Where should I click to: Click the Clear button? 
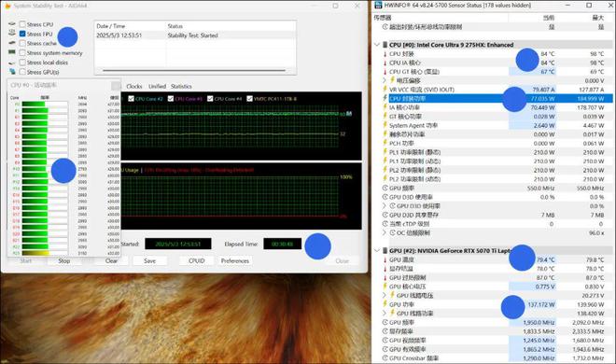[x=112, y=260]
